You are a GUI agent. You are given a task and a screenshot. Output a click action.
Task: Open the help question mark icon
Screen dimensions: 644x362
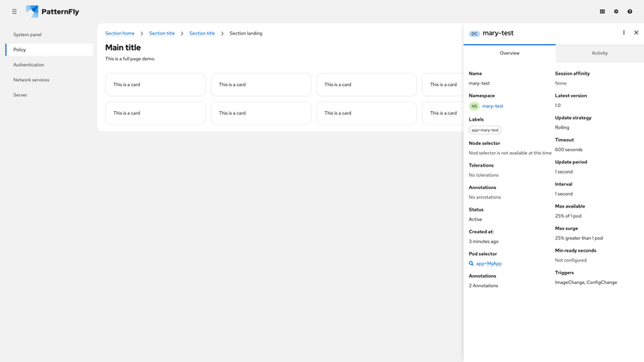pyautogui.click(x=630, y=11)
